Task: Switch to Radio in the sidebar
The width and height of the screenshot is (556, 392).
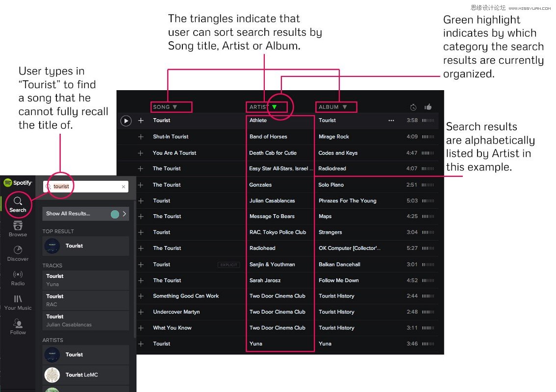Action: (18, 278)
